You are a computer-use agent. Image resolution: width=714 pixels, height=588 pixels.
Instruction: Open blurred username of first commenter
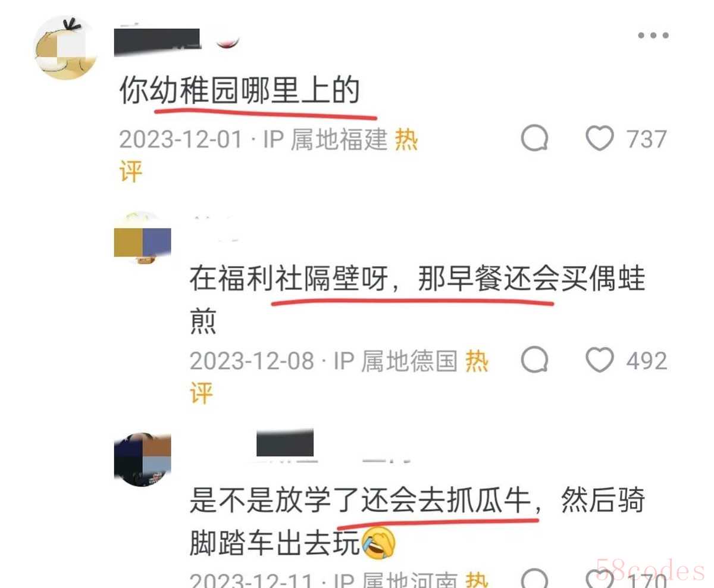[x=157, y=42]
